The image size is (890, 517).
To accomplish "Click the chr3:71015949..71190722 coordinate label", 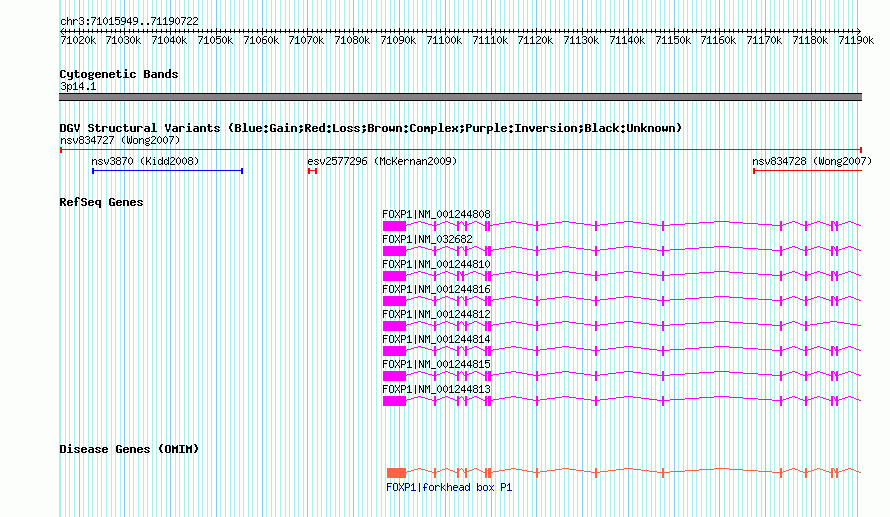I will (129, 22).
